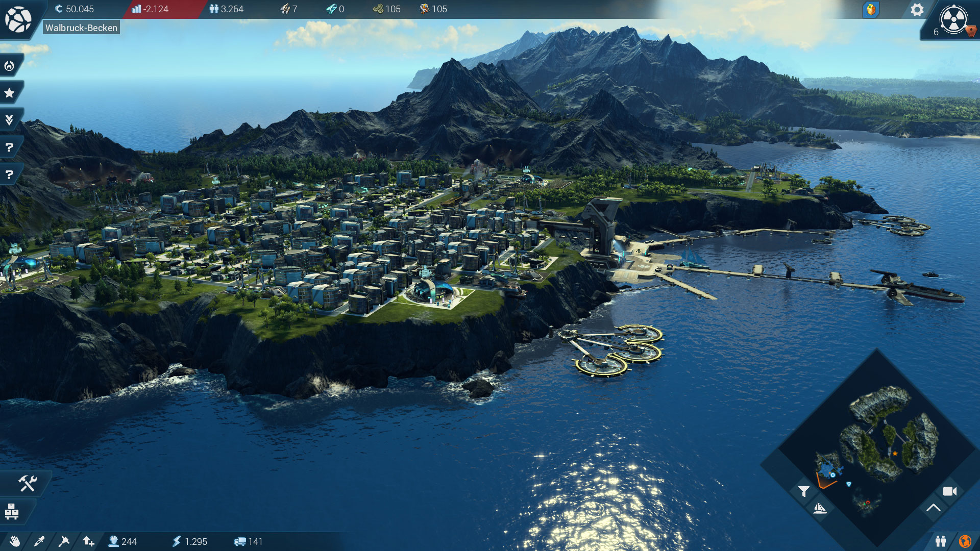Toggle the orange globe strategic map button

pyautogui.click(x=965, y=541)
